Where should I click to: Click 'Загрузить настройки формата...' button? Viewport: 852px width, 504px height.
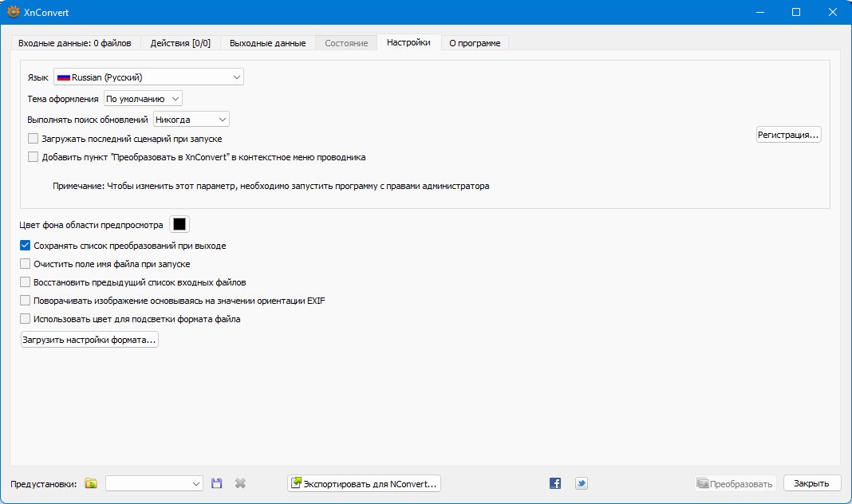point(89,340)
